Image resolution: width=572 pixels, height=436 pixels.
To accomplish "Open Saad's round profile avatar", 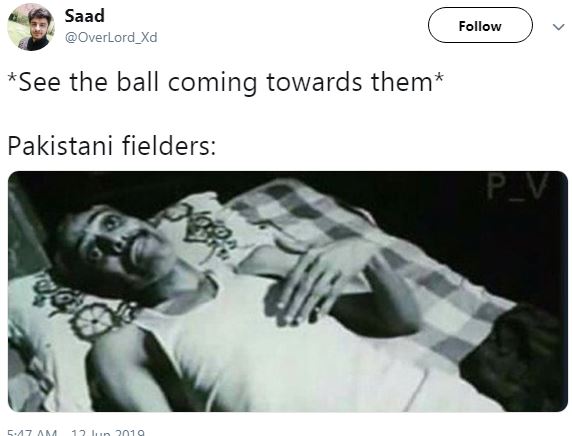I will coord(31,27).
